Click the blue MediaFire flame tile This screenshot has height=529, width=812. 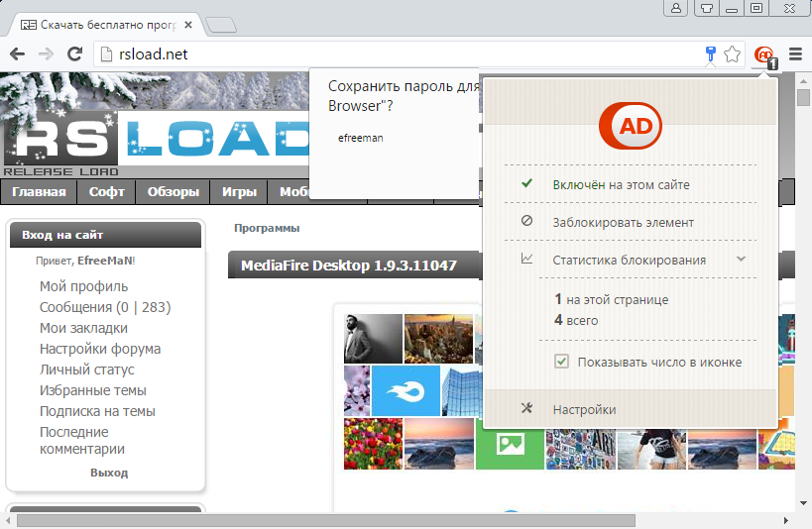(x=406, y=390)
